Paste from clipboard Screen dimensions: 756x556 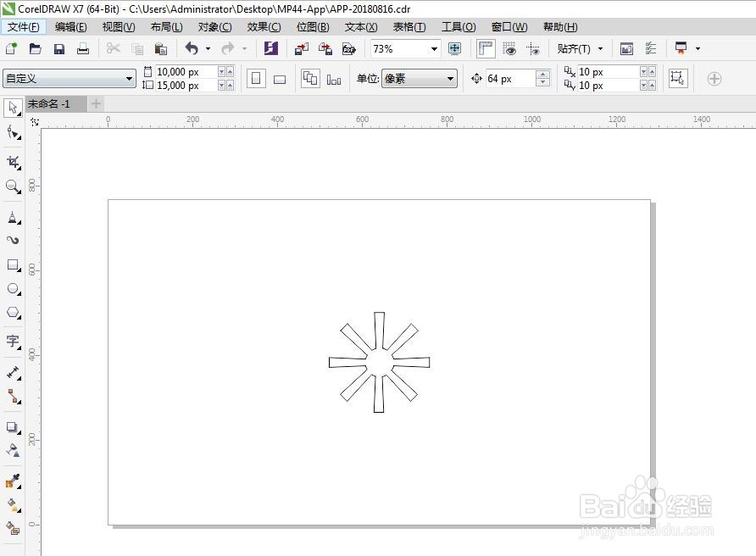[x=160, y=48]
